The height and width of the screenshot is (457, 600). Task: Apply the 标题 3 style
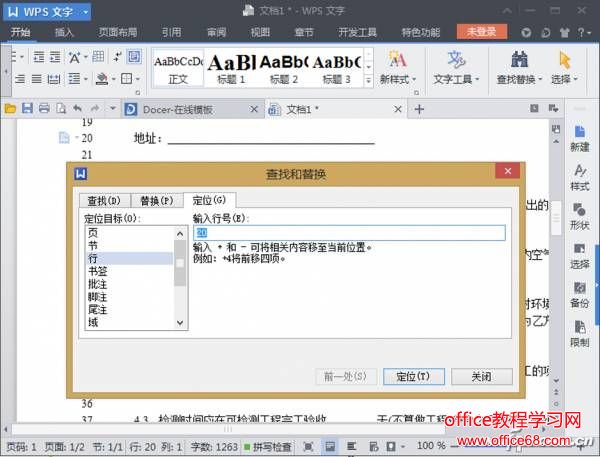[x=336, y=69]
